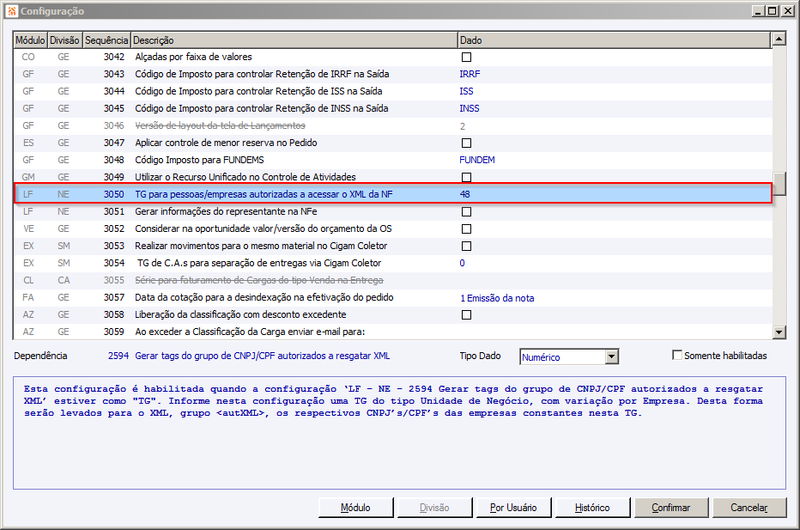Screen dimensions: 800x530
Task: Click the INSS value in Dado column
Action: pos(469,109)
